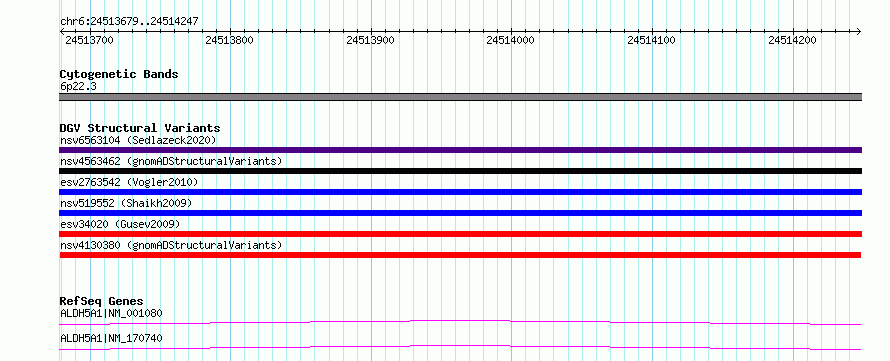Select ruler position 24514200
The image size is (890, 361).
pyautogui.click(x=792, y=40)
